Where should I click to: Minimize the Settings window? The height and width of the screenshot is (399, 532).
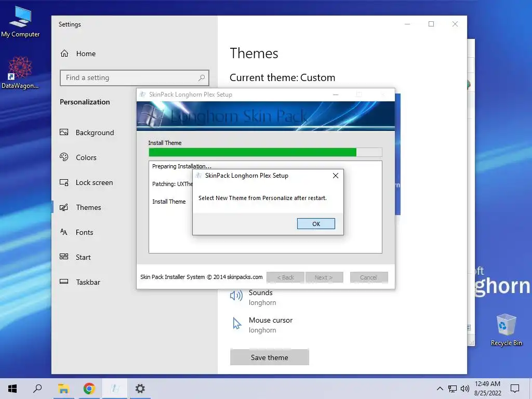tap(407, 24)
